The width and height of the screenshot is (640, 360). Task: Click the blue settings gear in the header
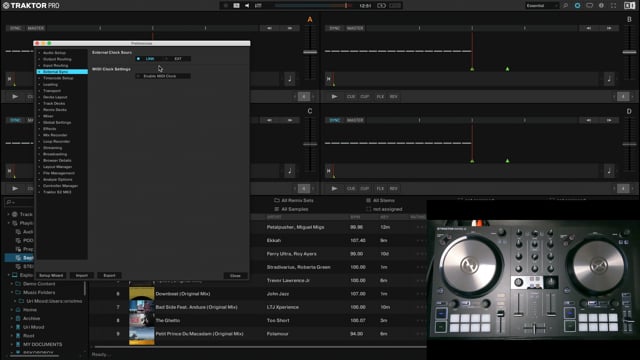point(577,6)
